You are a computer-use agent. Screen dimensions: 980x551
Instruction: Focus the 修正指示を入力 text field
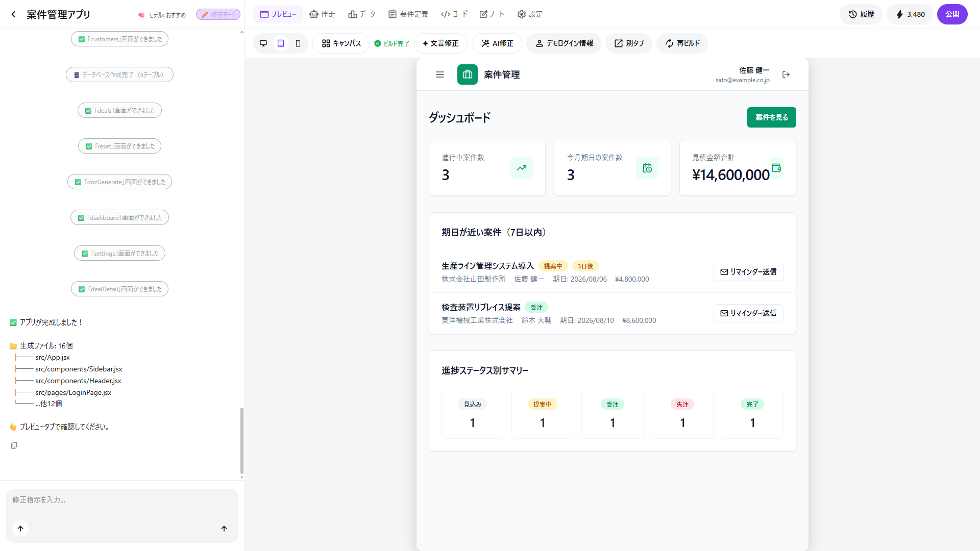point(122,500)
